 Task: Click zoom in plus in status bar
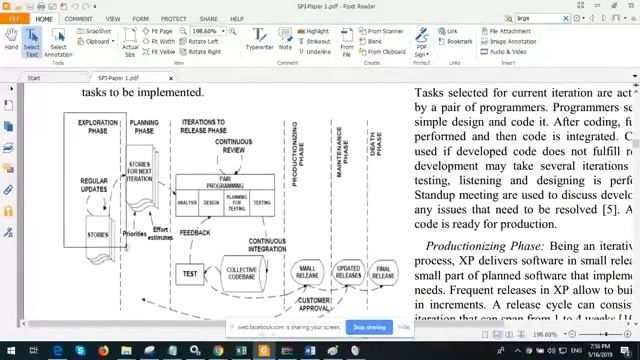628,334
